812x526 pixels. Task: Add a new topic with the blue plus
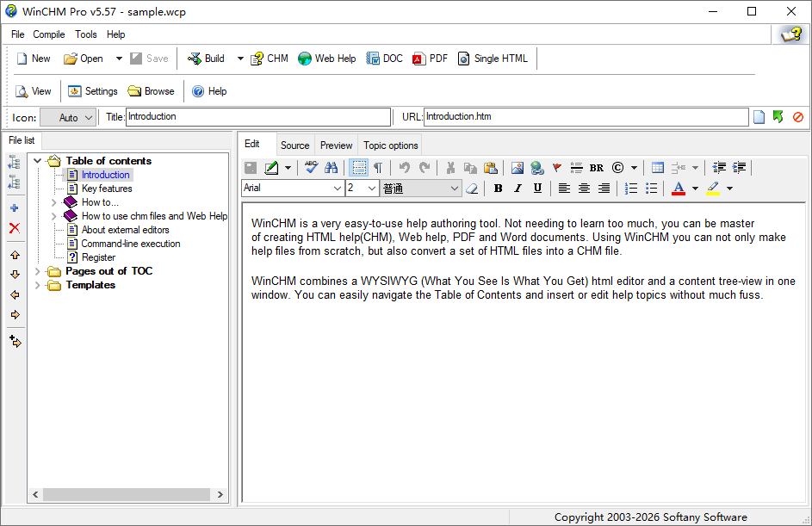coord(15,208)
